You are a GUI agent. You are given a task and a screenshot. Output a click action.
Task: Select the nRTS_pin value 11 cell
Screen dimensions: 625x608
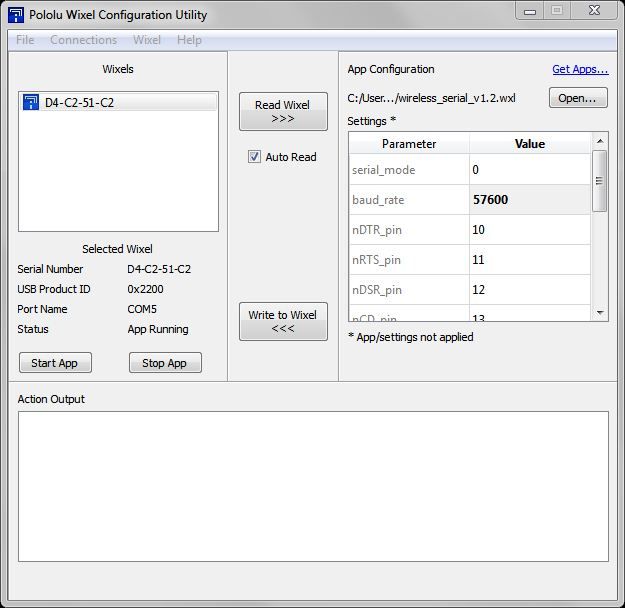[530, 260]
